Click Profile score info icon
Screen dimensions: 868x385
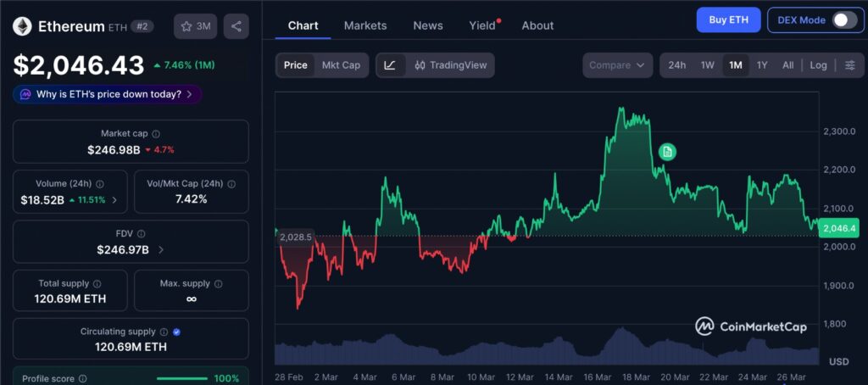pyautogui.click(x=82, y=379)
